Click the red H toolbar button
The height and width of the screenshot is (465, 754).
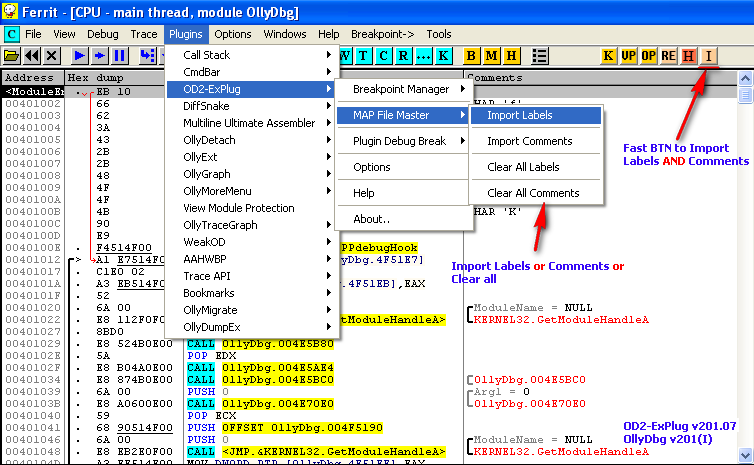688,56
